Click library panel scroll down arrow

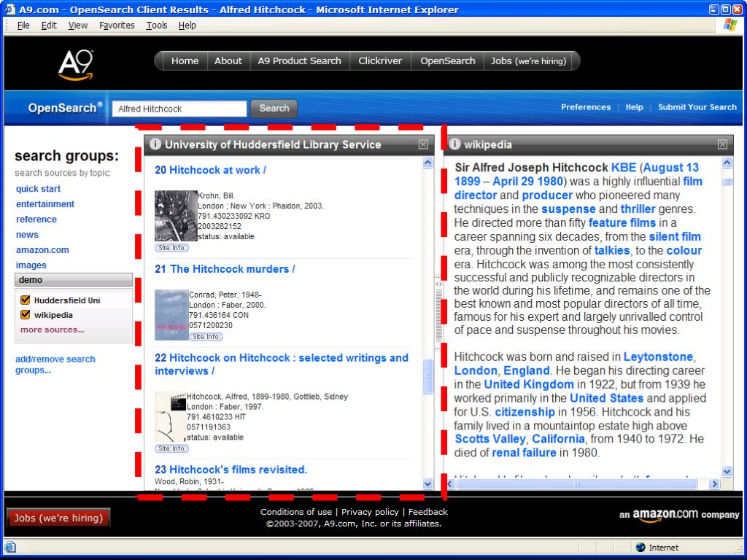pos(427,483)
